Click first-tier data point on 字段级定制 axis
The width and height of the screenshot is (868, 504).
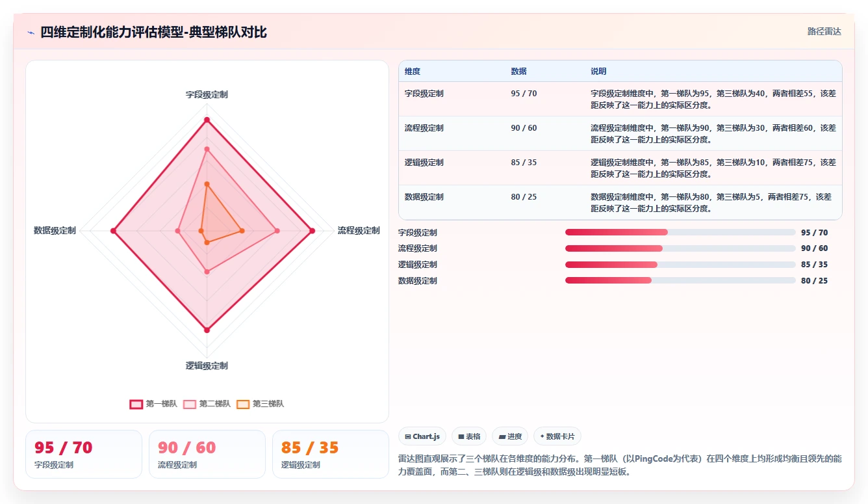click(207, 120)
